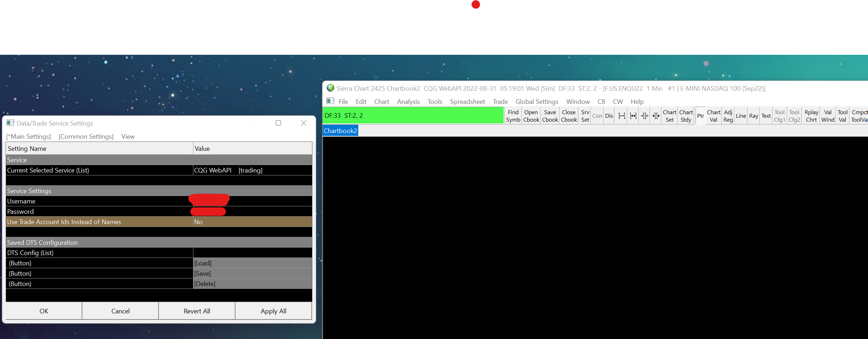Screen dimensions: 868x339
Task: Click the bold-arrow compress bar spacing icon
Action: pyautogui.click(x=656, y=116)
